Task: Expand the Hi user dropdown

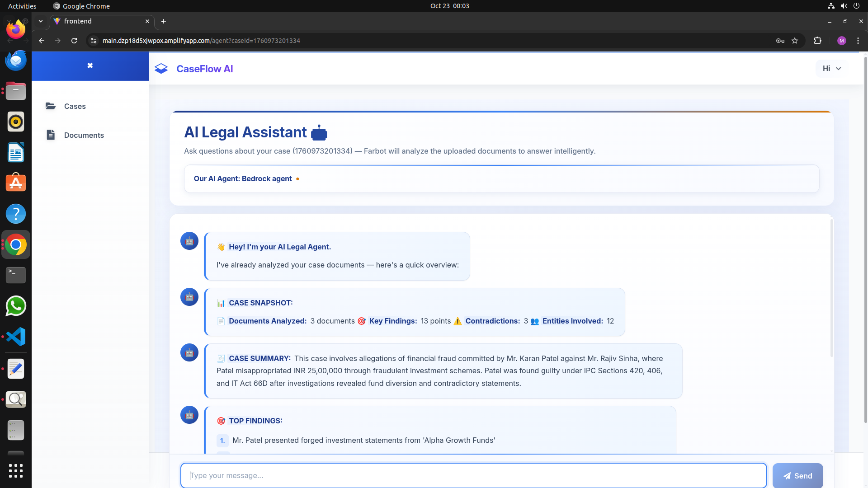Action: tap(831, 69)
